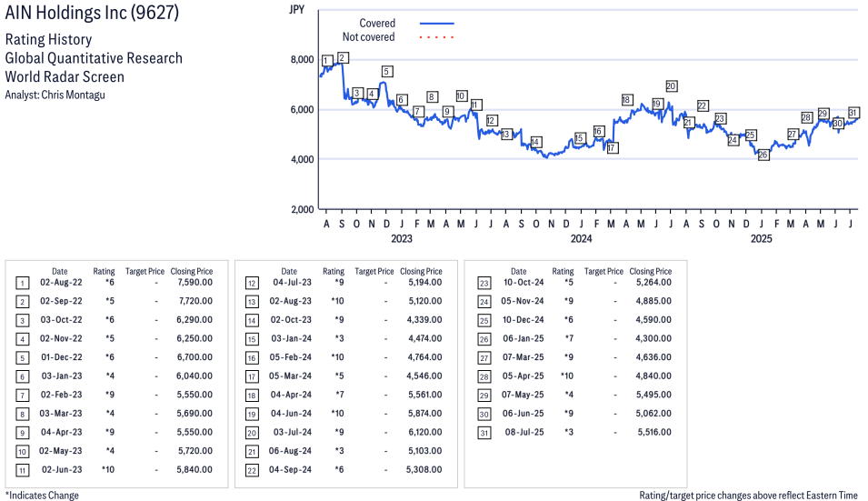Click the closing price 6,120.00
Viewport: 868px width, 501px height.
tap(425, 433)
